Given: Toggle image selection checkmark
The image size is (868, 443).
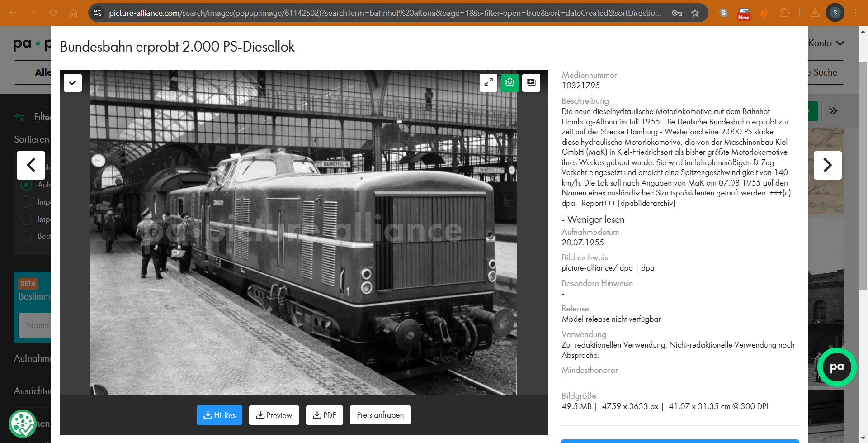Looking at the screenshot, I should point(73,83).
